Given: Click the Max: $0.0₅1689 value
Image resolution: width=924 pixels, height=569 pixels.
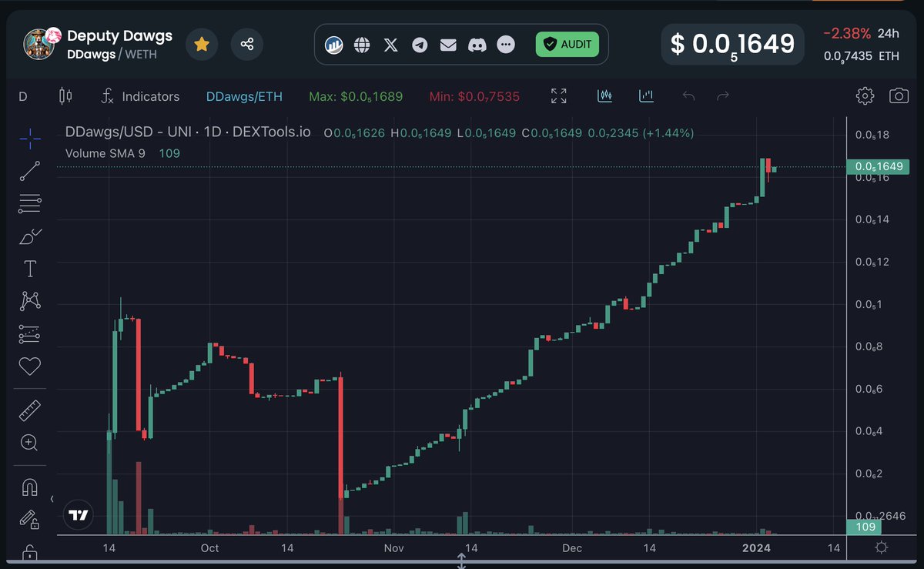Looking at the screenshot, I should 356,97.
